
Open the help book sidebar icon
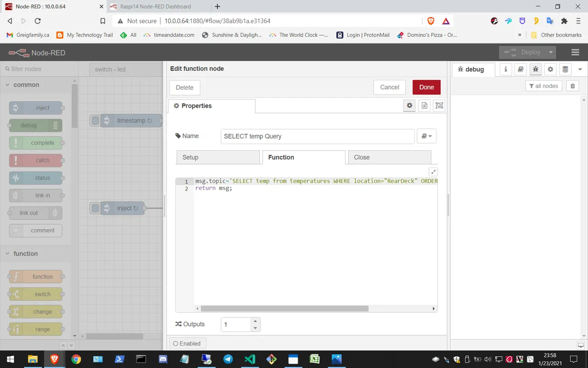[x=520, y=69]
